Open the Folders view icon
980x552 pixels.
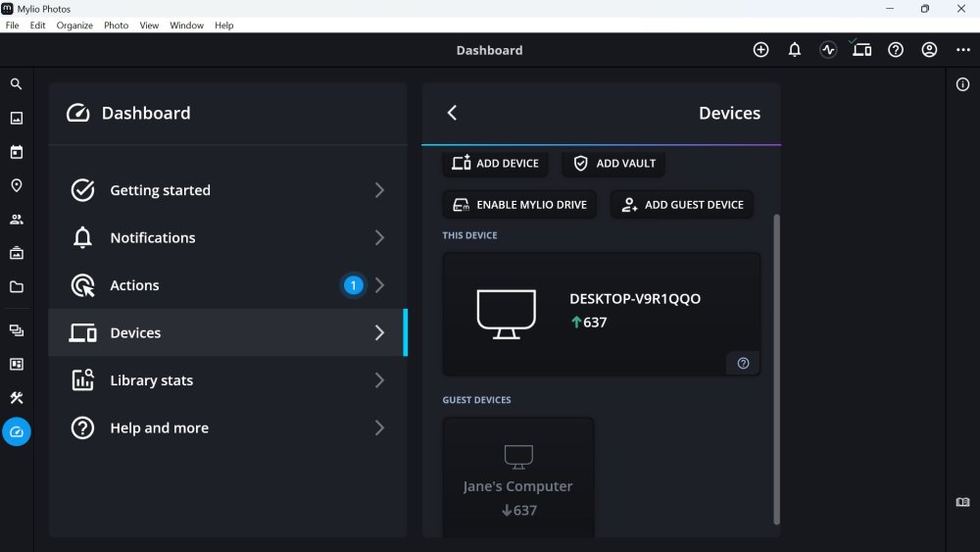[x=16, y=287]
